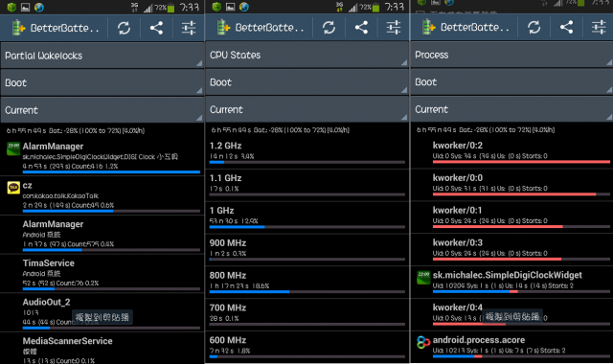
Task: Tap battery indicator in middle status bar
Action: pos(375,7)
